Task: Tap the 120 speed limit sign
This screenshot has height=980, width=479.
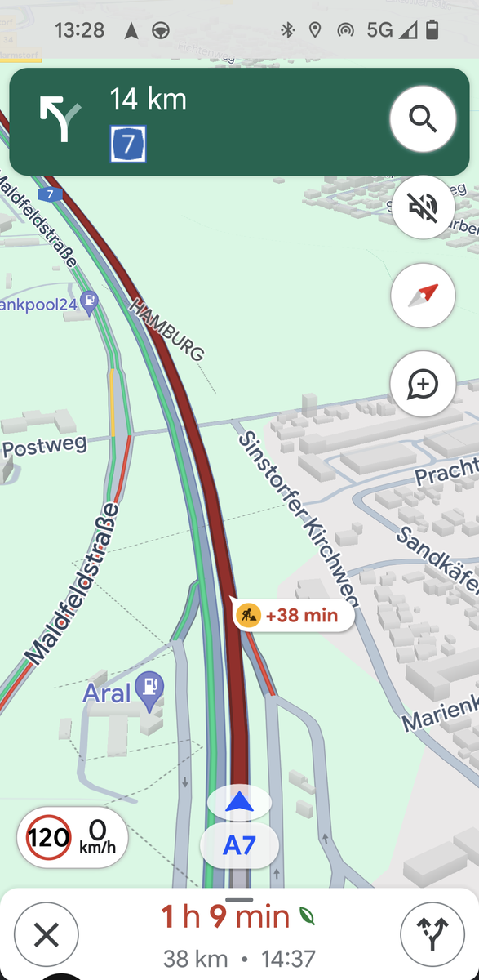Action: pos(49,837)
